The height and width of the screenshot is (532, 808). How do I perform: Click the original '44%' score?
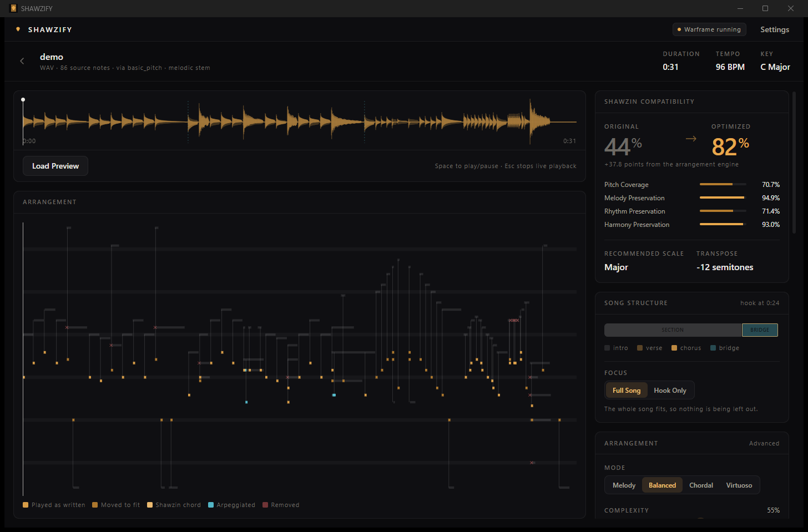(623, 146)
